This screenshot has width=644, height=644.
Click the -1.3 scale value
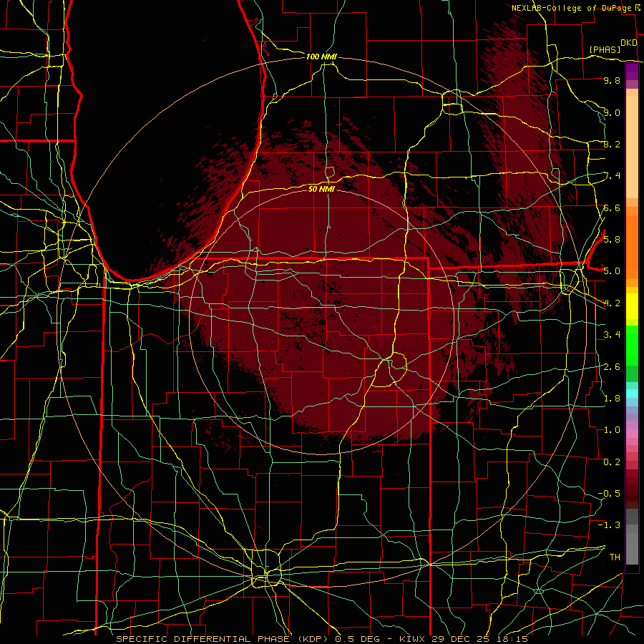coord(609,525)
